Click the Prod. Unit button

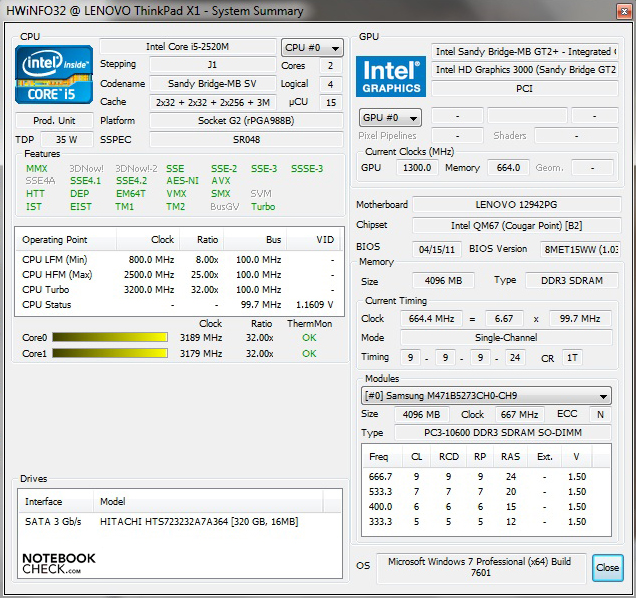(x=54, y=120)
